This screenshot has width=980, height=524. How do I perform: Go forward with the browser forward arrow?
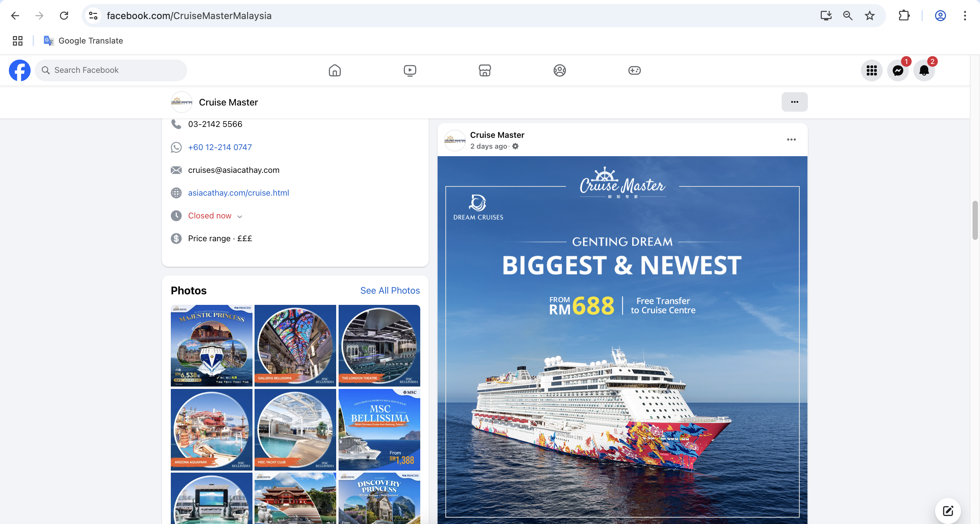[x=39, y=16]
